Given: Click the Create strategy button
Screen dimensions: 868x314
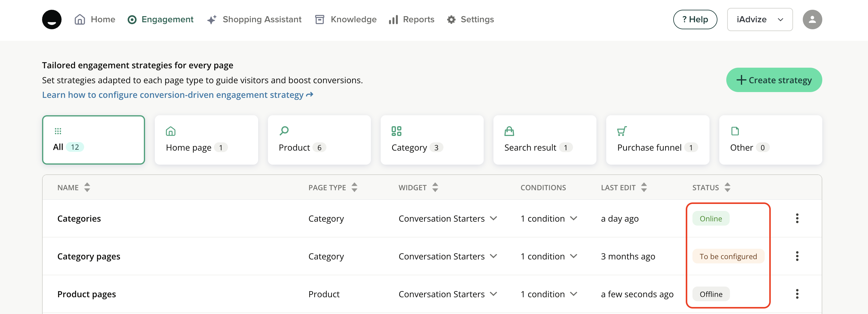Looking at the screenshot, I should tap(774, 80).
